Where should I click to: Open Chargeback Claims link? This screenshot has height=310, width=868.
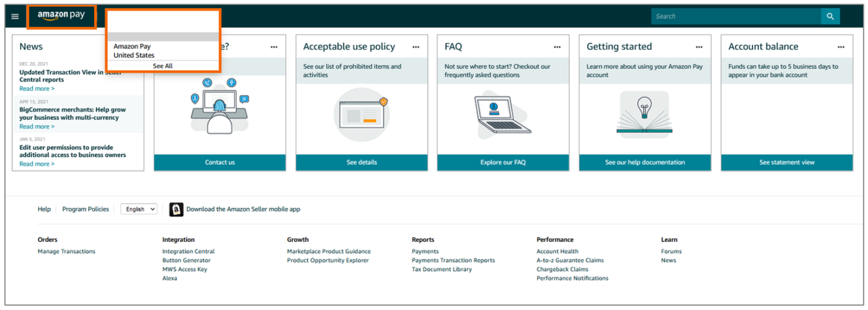562,270
